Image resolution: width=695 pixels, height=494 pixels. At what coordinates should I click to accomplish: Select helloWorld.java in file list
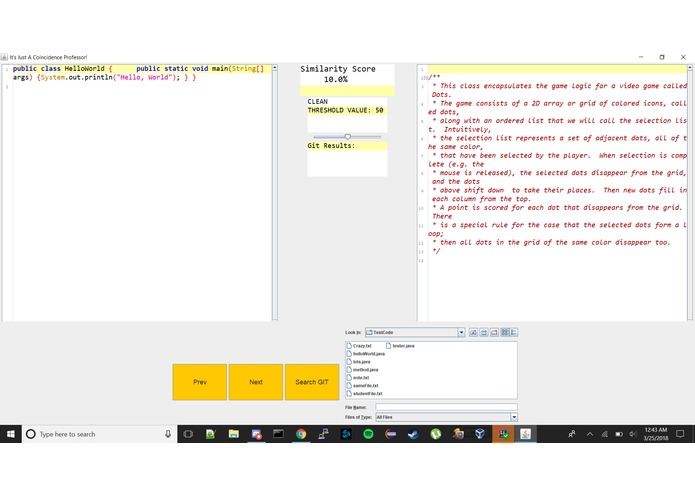pos(366,354)
